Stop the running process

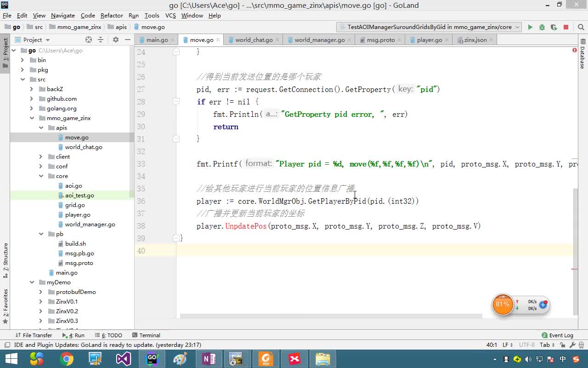566,27
